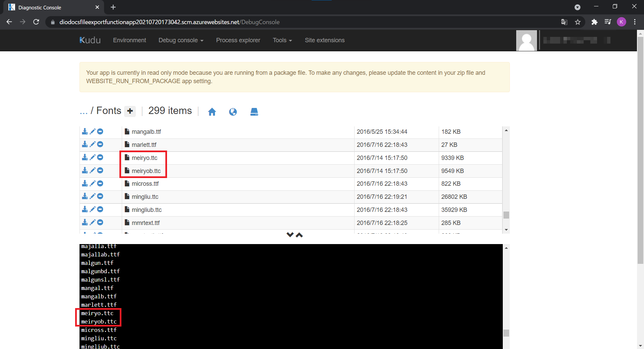Click the user avatar thumbnail

click(527, 41)
